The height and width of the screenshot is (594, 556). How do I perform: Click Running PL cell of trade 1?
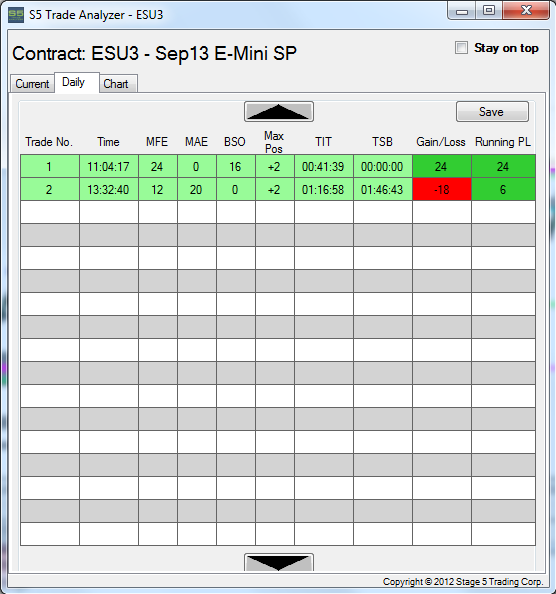[x=503, y=166]
